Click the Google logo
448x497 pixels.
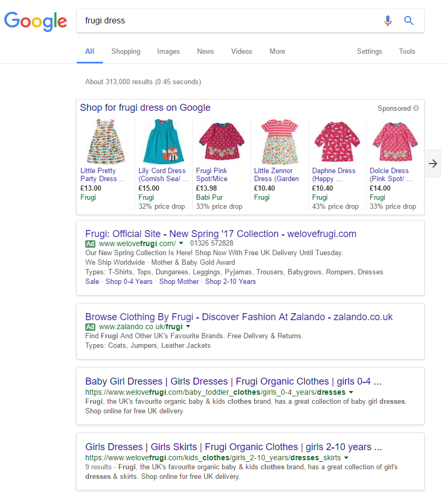(x=35, y=21)
